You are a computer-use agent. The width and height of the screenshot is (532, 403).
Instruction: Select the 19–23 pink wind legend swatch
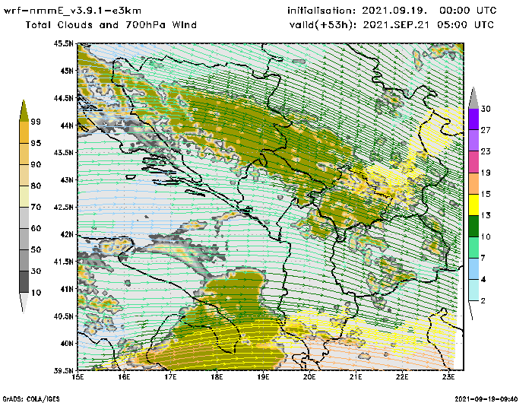tap(473, 162)
